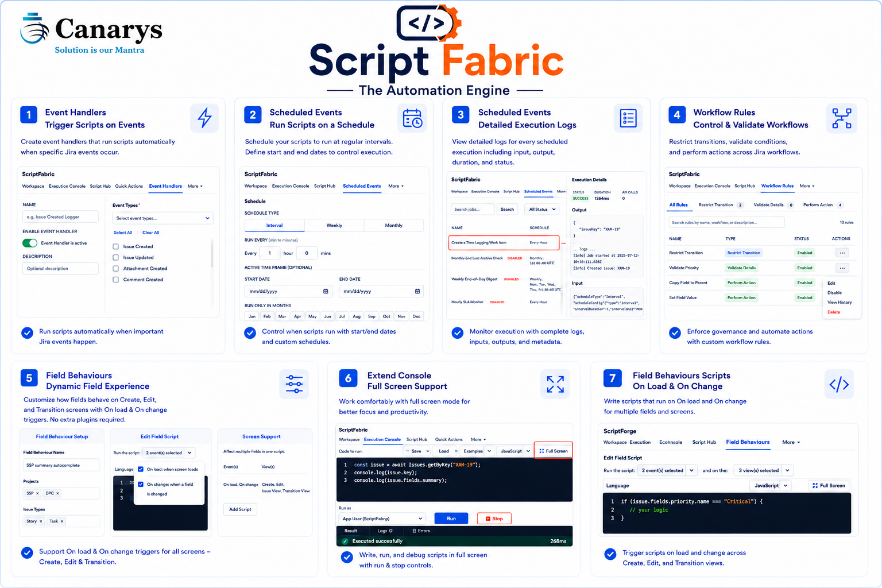This screenshot has height=588, width=882.
Task: Click the Add Script button
Action: (x=240, y=509)
